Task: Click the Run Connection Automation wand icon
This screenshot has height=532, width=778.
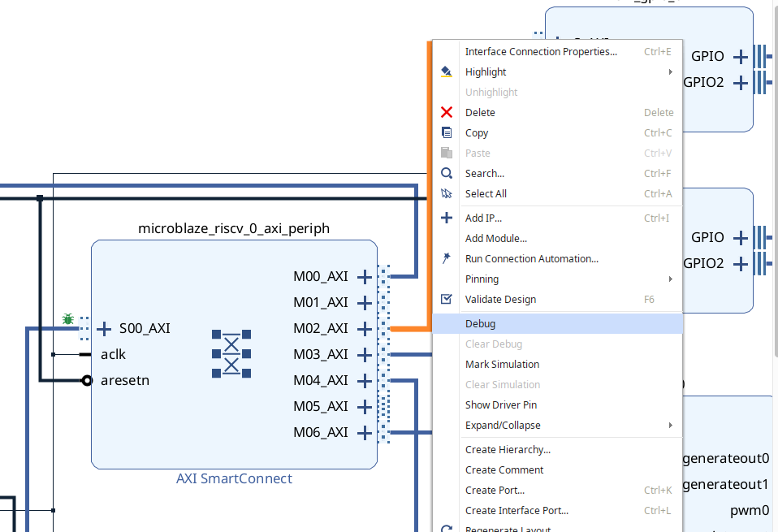Action: point(446,258)
